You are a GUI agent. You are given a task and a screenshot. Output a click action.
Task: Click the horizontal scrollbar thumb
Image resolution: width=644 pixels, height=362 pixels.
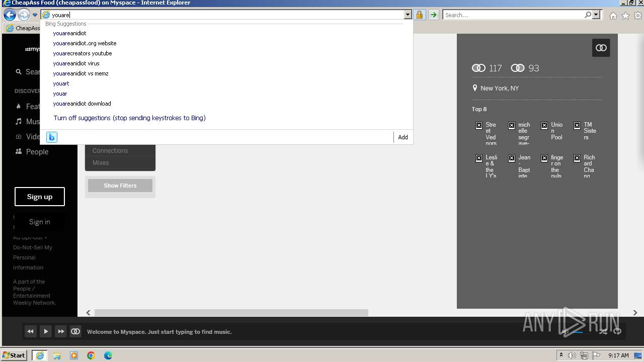pos(231,313)
